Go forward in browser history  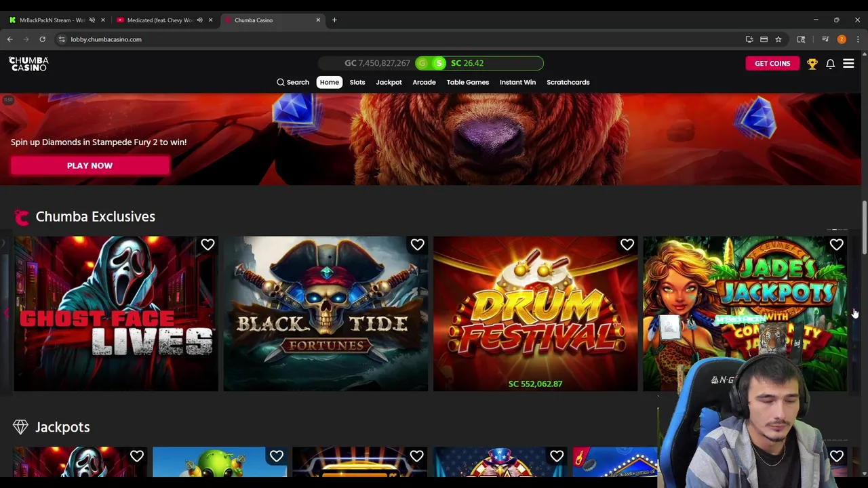pyautogui.click(x=26, y=39)
